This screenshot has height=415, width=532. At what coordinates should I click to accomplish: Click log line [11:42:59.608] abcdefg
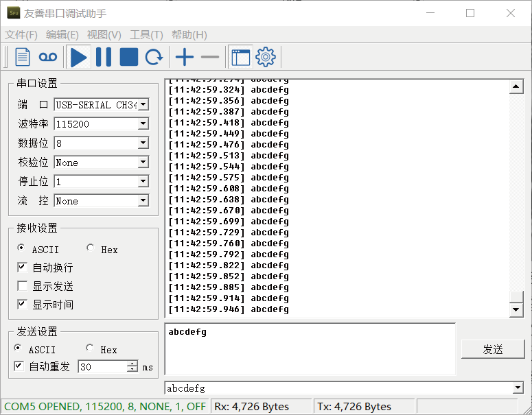click(229, 189)
